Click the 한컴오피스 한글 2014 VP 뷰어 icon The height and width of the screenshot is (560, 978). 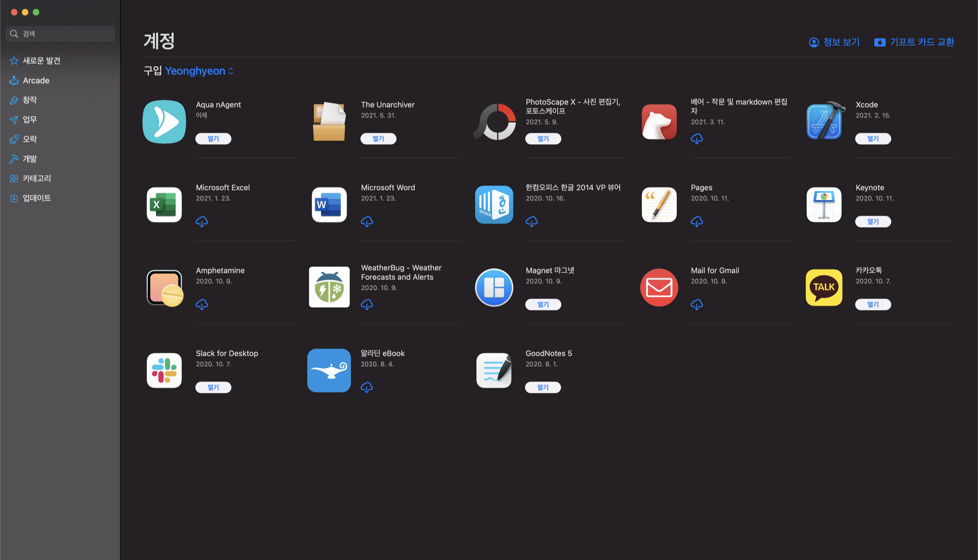point(494,205)
